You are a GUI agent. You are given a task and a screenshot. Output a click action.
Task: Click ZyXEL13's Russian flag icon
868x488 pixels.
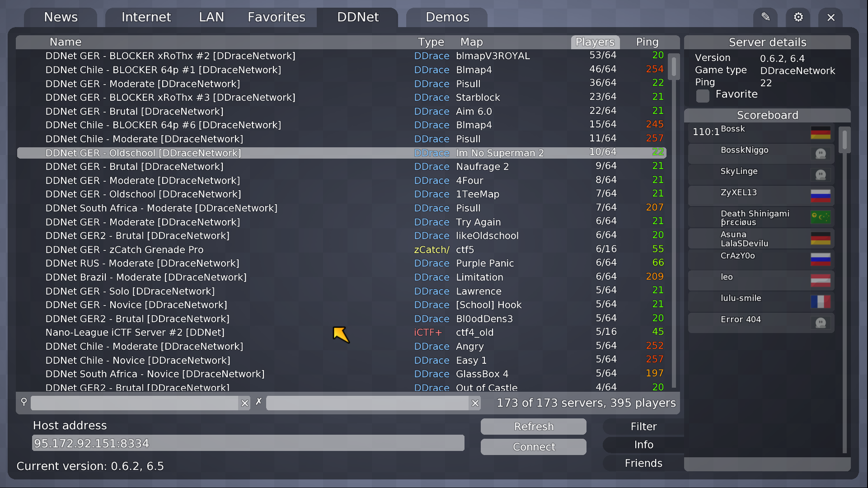coord(821,196)
